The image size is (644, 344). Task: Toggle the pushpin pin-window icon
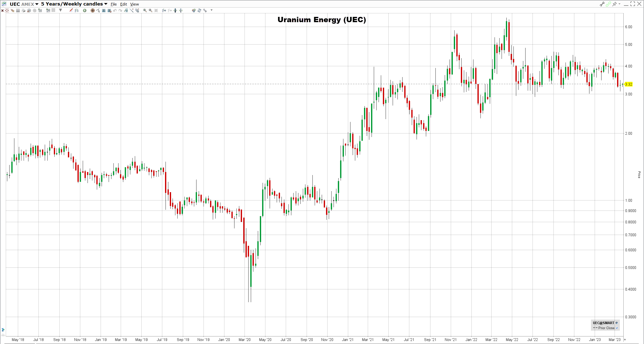tap(615, 4)
